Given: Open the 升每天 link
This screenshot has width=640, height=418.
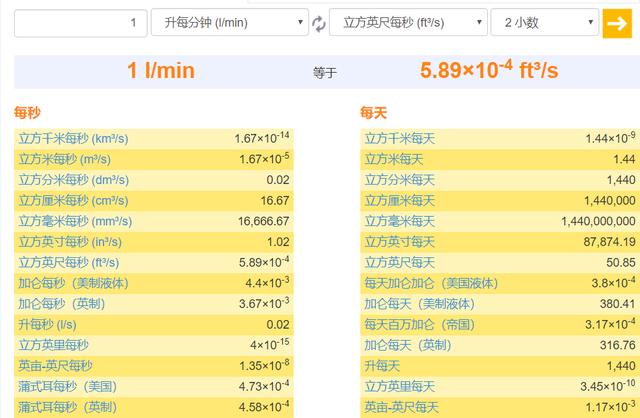Looking at the screenshot, I should pos(382,366).
